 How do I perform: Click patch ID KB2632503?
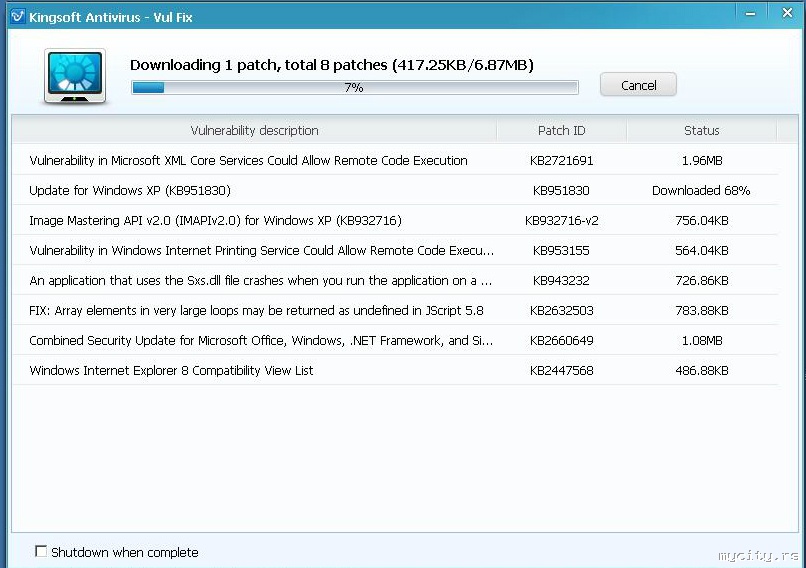pos(561,310)
